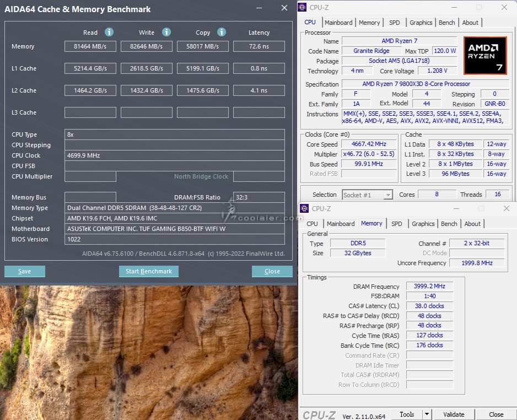The width and height of the screenshot is (517, 420).
Task: Open SPD tab in upper CPU-Z
Action: click(x=394, y=23)
